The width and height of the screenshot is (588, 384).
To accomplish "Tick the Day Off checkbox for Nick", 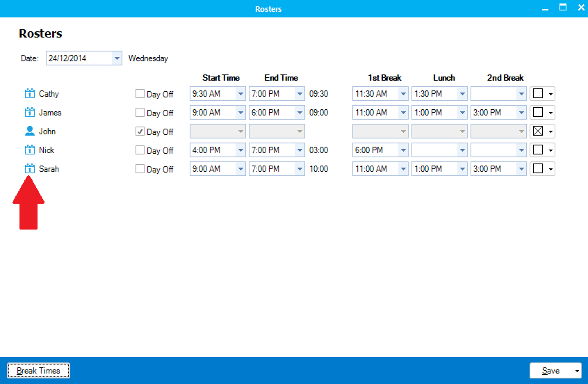I will pos(140,150).
